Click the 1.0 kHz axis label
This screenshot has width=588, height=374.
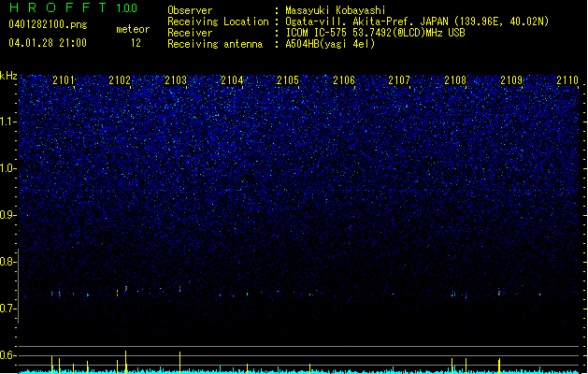(x=7, y=168)
